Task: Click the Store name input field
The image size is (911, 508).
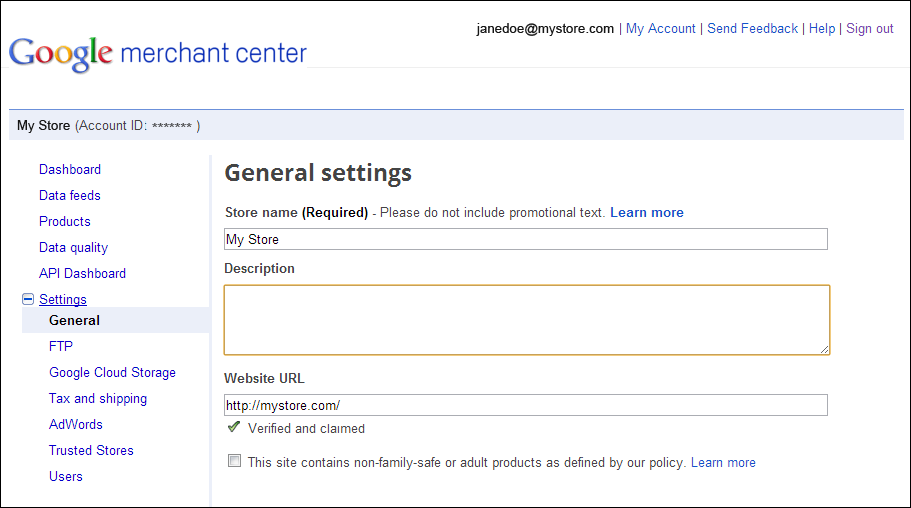Action: [x=526, y=240]
